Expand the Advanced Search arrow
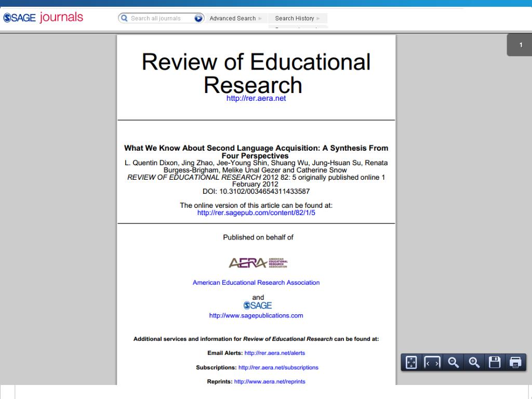The image size is (532, 399). tap(260, 18)
